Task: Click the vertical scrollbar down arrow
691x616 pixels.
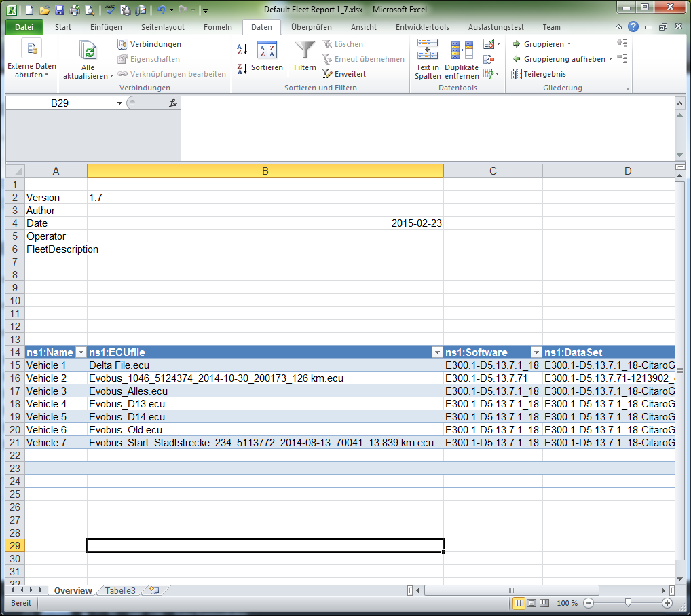Action: pos(679,579)
